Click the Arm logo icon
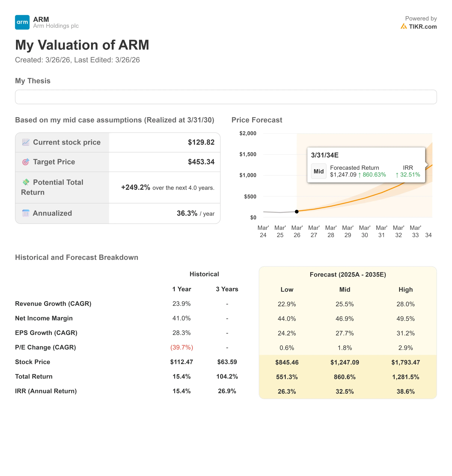Viewport: 452px width, 476px height. 22,22
